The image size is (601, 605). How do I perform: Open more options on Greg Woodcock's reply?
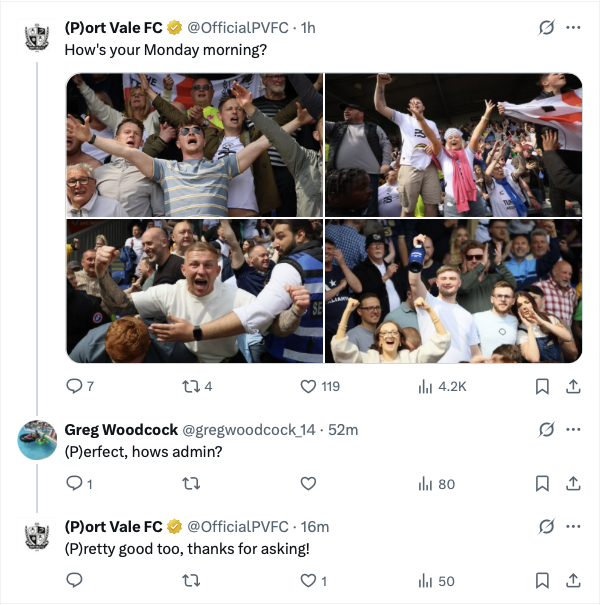click(573, 429)
